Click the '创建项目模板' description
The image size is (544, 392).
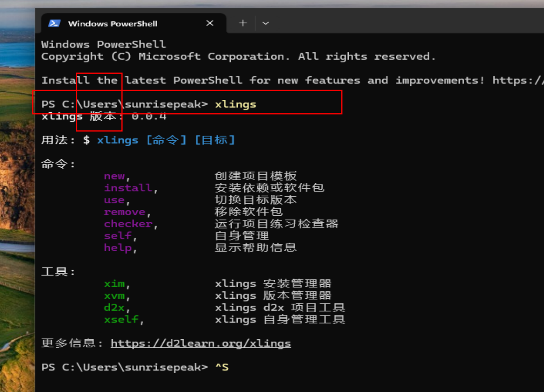point(256,176)
